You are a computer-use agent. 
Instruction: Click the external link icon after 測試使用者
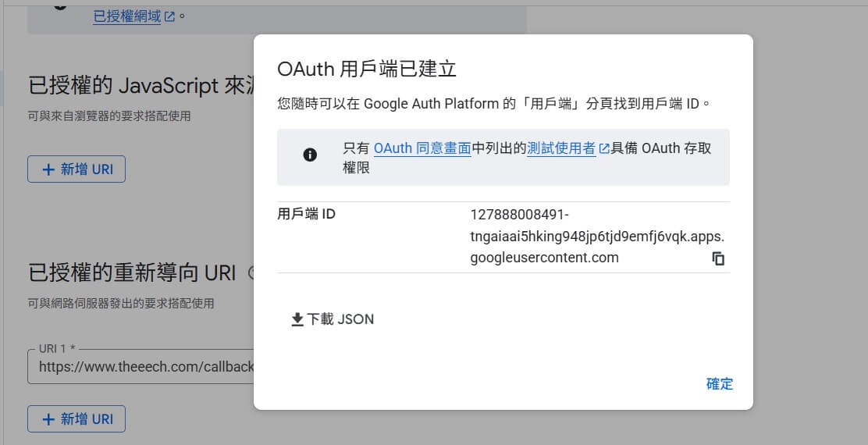pyautogui.click(x=603, y=149)
